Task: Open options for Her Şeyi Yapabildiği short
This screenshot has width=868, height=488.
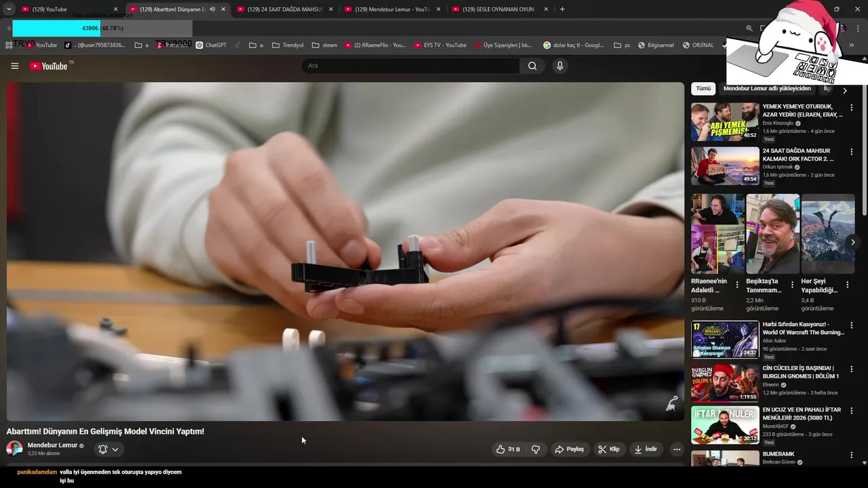Action: (847, 285)
